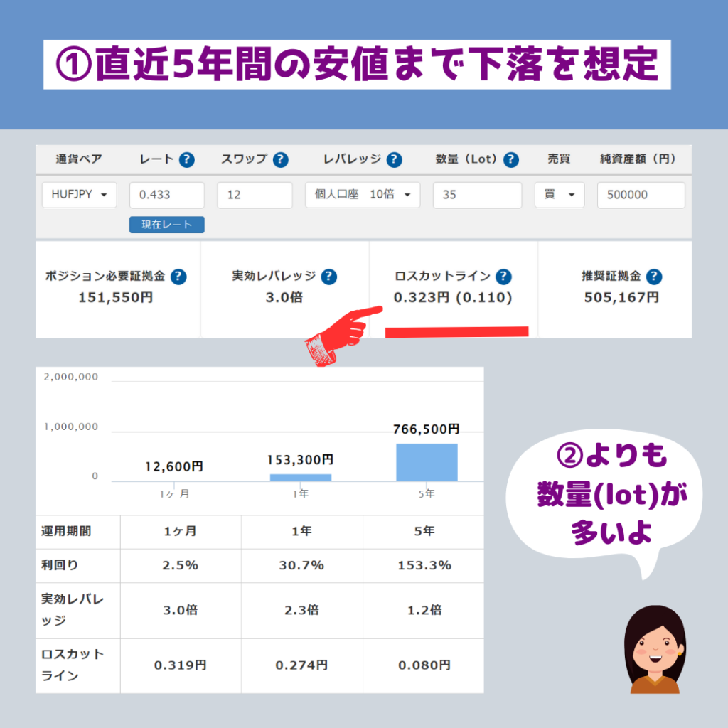This screenshot has height=728, width=728.
Task: Open help for 実効レバレッジ result
Action: click(328, 277)
